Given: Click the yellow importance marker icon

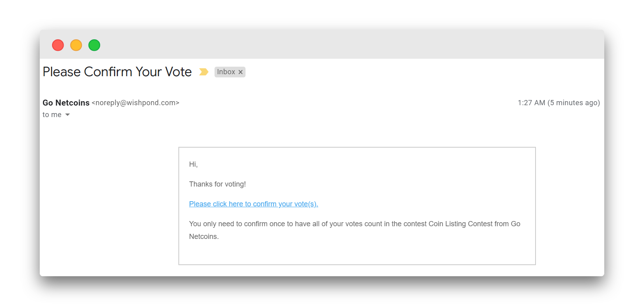Looking at the screenshot, I should tap(203, 72).
